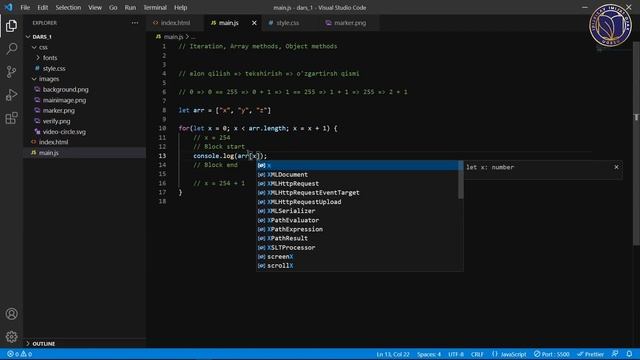This screenshot has height=360, width=640.
Task: Switch to the style.css tab
Action: [287, 23]
